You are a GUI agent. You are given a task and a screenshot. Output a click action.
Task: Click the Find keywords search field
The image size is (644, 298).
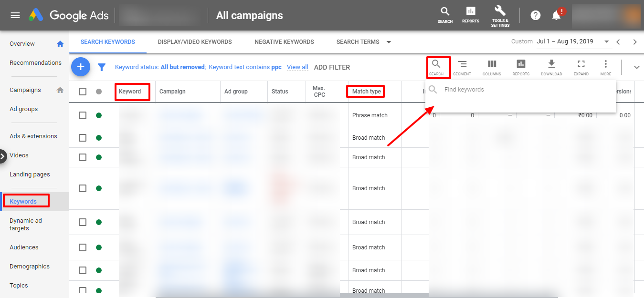[x=520, y=89]
